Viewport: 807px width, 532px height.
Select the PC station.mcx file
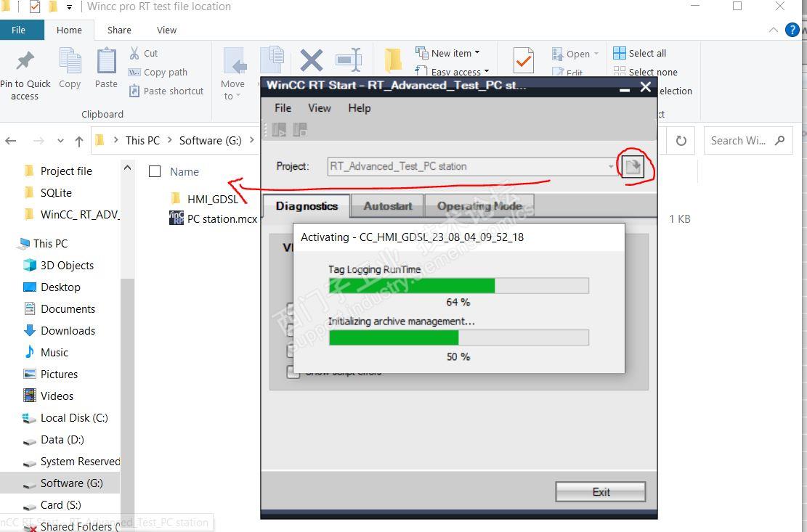[x=213, y=219]
